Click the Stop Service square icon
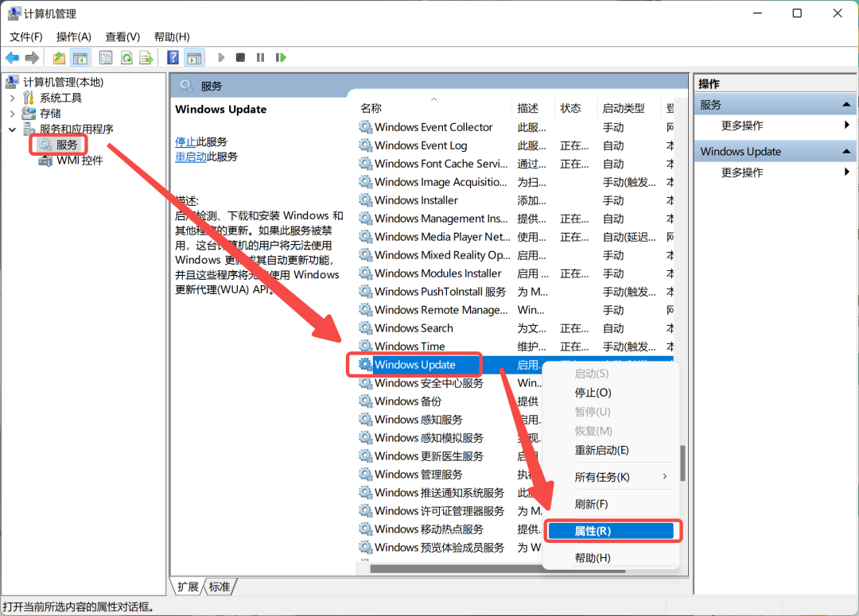 pyautogui.click(x=240, y=57)
